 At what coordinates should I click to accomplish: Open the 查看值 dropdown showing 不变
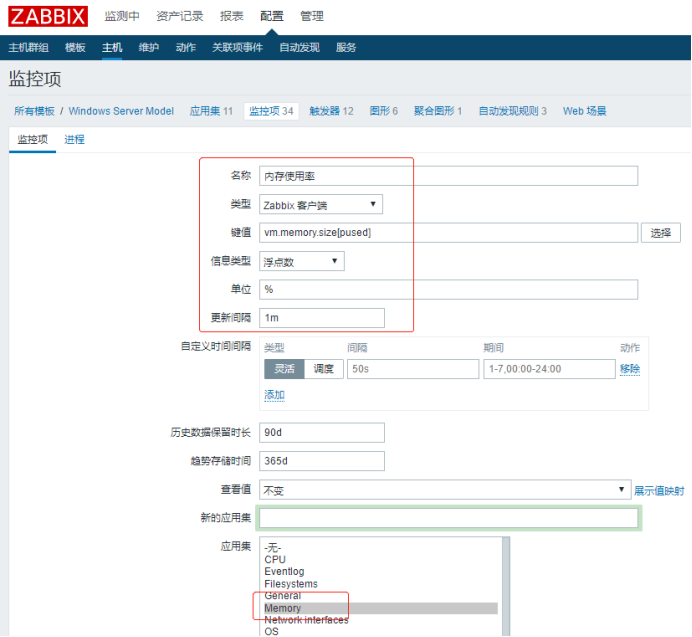click(x=445, y=490)
